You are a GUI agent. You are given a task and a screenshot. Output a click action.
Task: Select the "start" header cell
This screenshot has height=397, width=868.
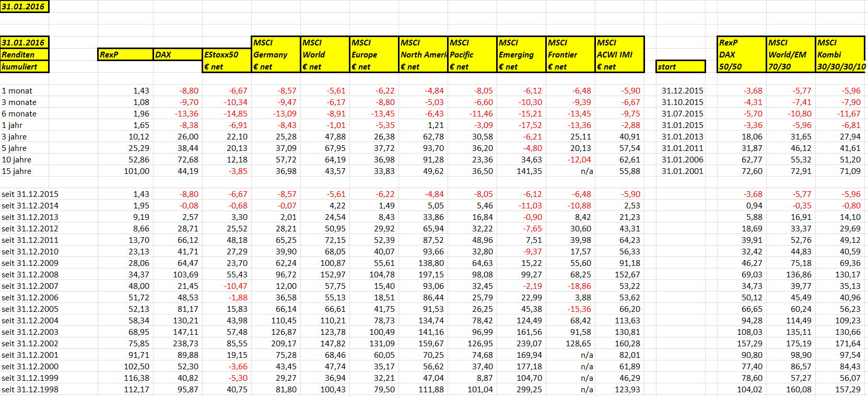(x=681, y=66)
